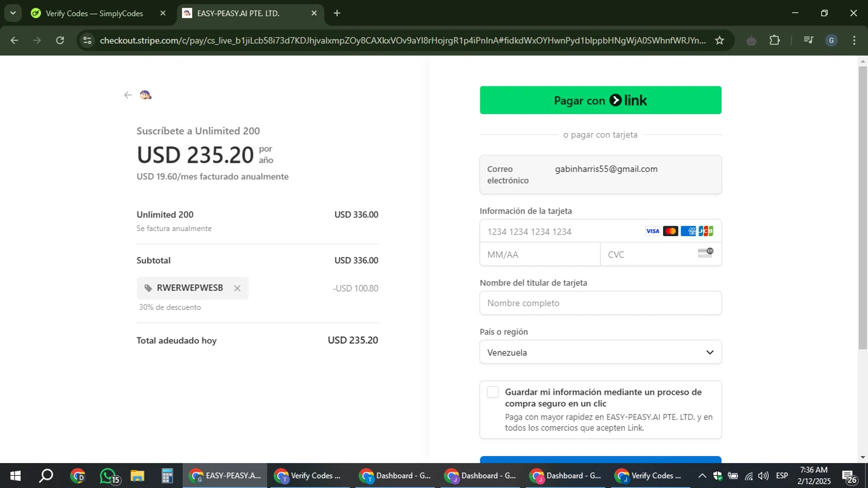This screenshot has width=868, height=488.
Task: Click the CVC card help icon
Action: coord(705,252)
